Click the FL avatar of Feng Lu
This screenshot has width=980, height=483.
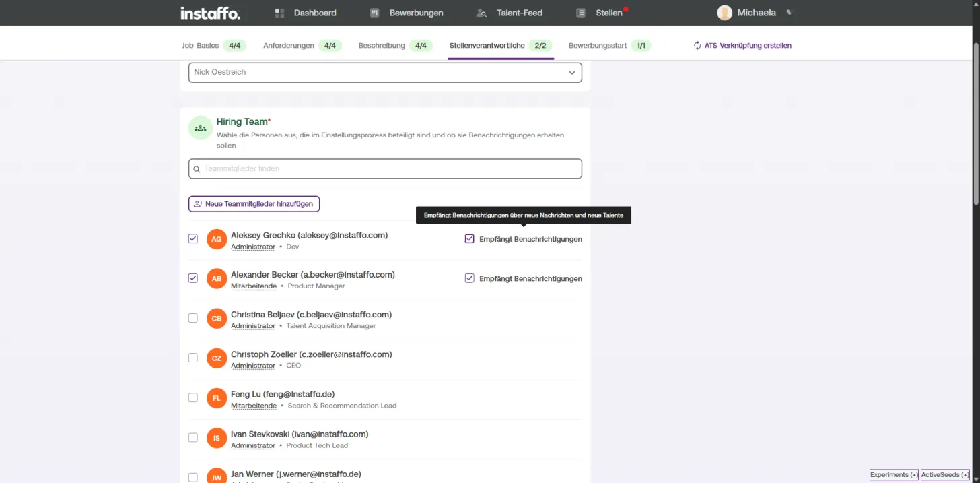click(217, 398)
